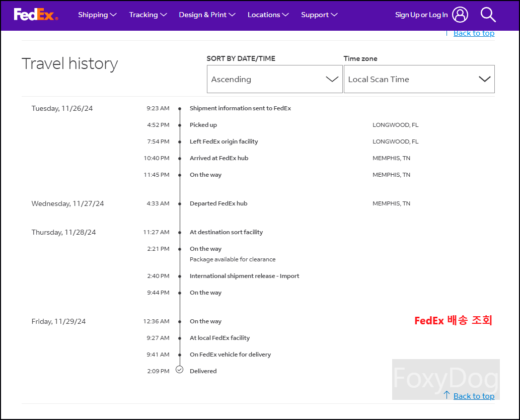Open the Shipping menu
The height and width of the screenshot is (420, 520).
[x=97, y=15]
